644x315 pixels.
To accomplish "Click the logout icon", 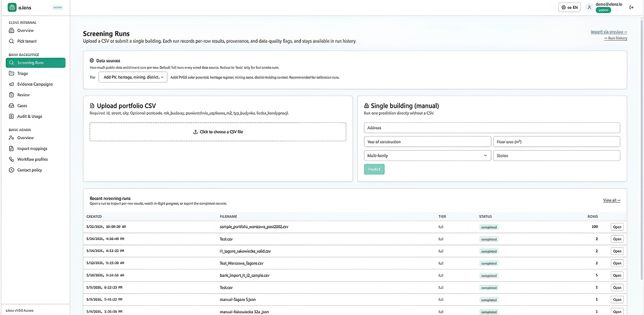I will tap(631, 7).
